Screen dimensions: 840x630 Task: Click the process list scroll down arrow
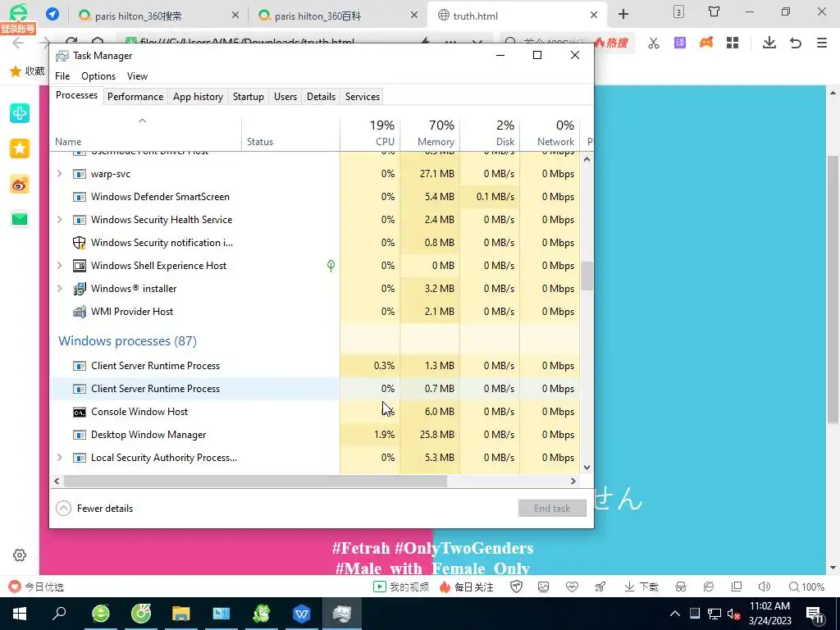pos(587,467)
